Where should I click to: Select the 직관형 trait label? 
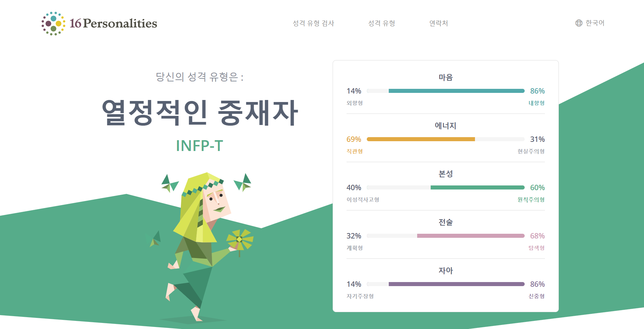(x=355, y=151)
